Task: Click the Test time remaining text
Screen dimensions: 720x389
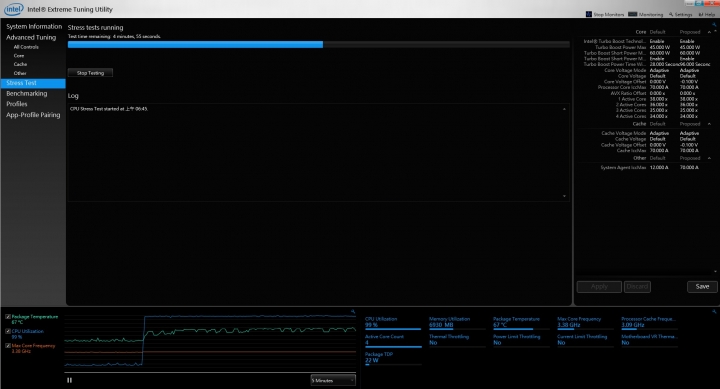Action: tap(114, 36)
